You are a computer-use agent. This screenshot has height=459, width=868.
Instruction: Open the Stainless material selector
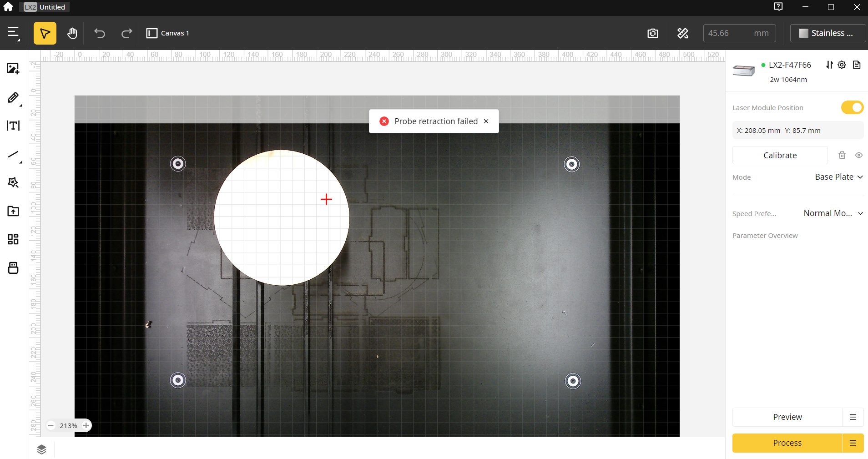click(x=827, y=33)
